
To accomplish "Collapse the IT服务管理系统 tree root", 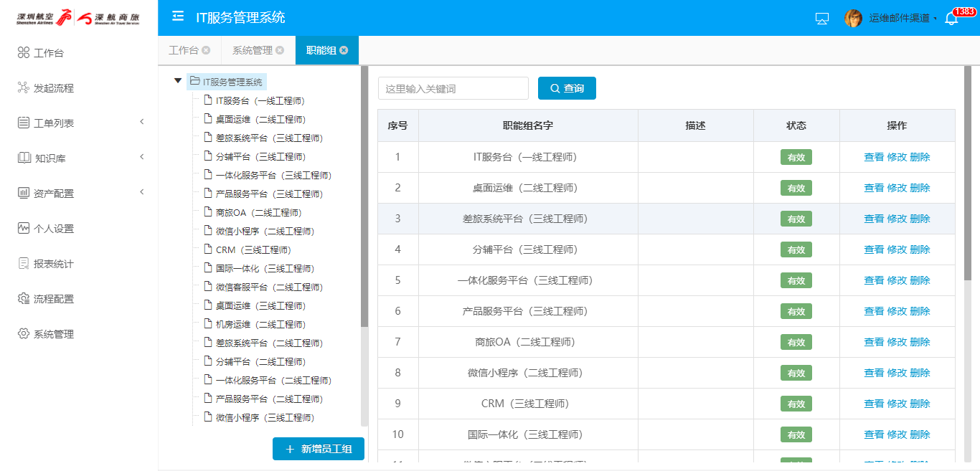I will pos(178,81).
